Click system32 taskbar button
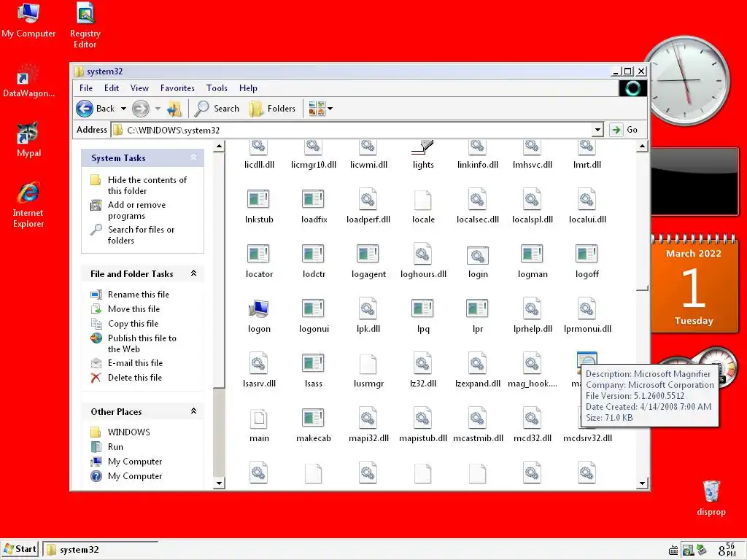 pyautogui.click(x=100, y=550)
